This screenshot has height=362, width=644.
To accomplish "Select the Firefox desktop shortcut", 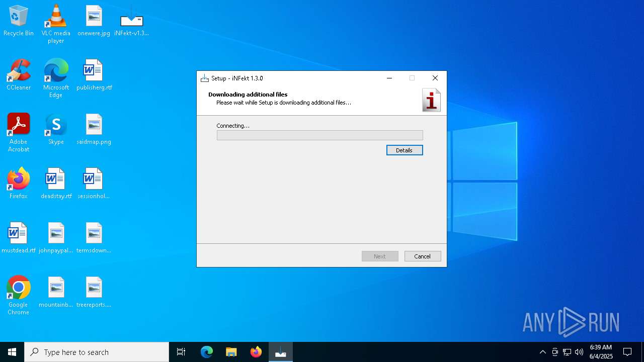I will point(19,184).
